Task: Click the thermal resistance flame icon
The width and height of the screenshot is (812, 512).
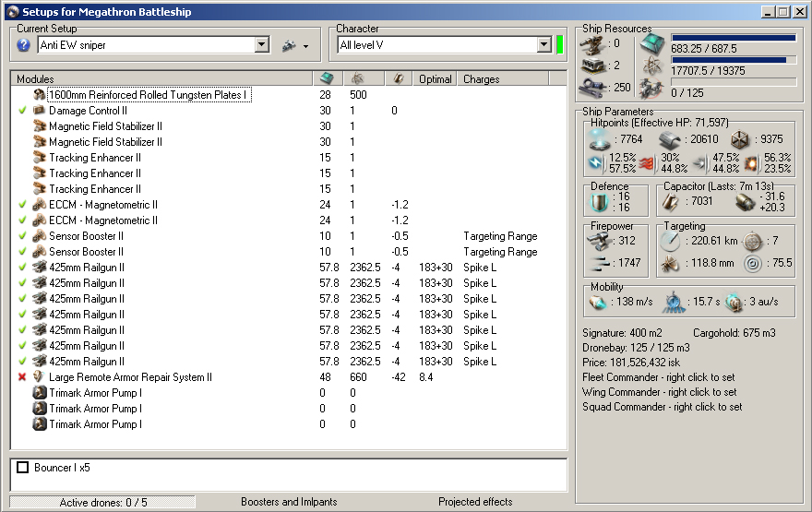Action: click(647, 163)
